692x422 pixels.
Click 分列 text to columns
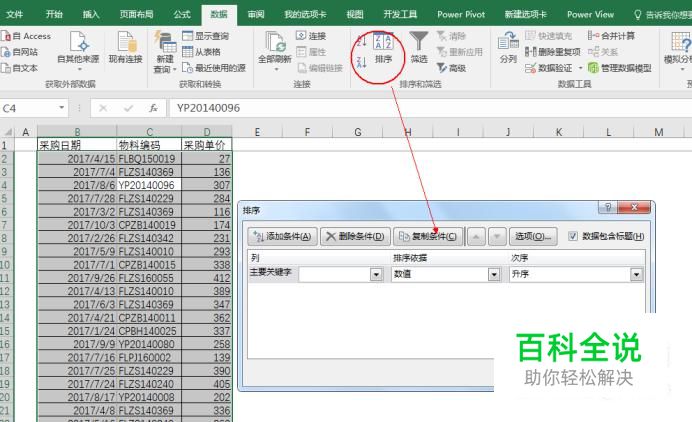click(x=508, y=48)
